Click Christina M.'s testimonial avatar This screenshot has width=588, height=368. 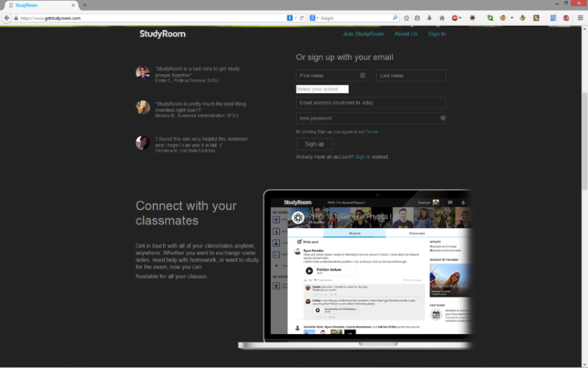143,143
